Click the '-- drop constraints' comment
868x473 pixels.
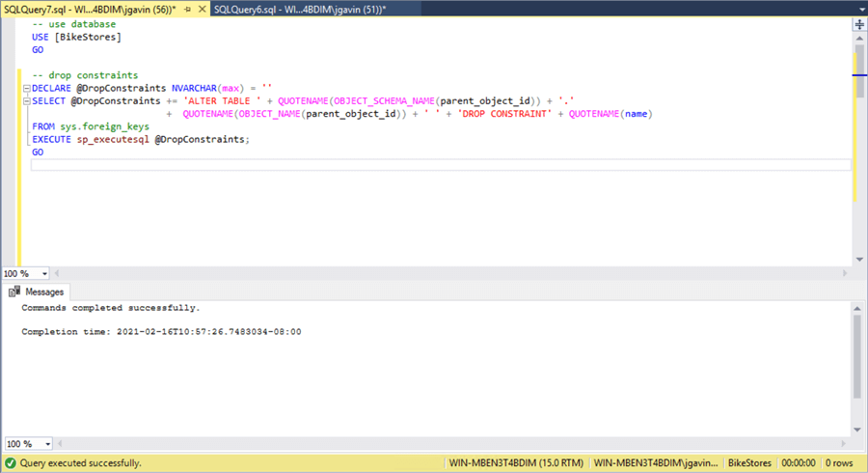coord(85,75)
